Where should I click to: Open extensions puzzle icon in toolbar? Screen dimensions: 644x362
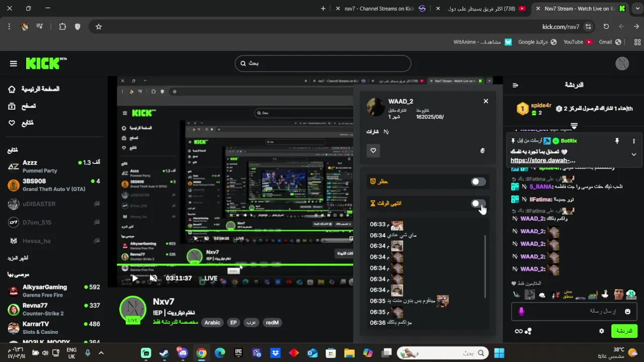pos(62,27)
